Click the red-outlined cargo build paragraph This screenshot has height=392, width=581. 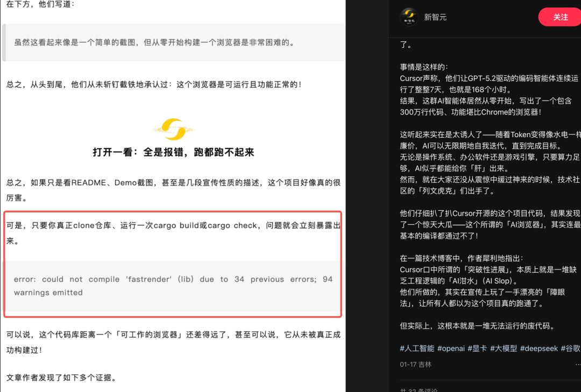[x=172, y=231]
